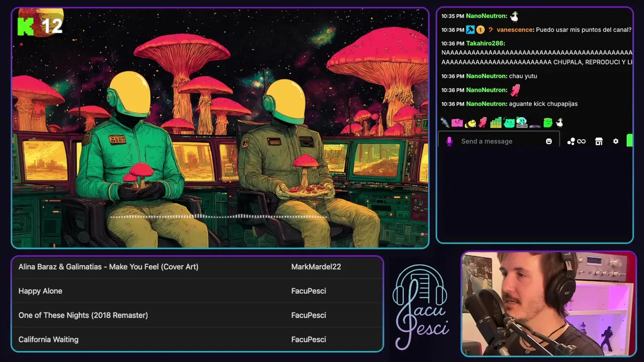
Task: Click the viewer count 12
Action: [x=52, y=26]
